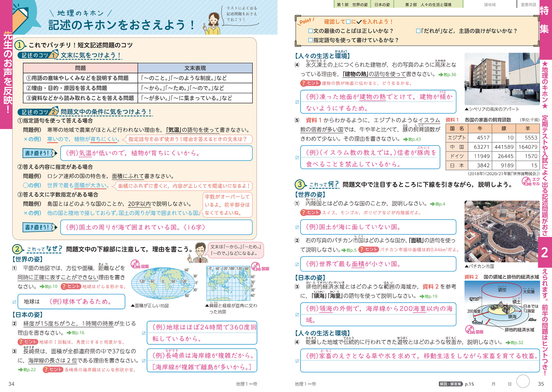This screenshot has width=552, height=392.
Task: Tick the check box beside 長崎県は海岸線が複雑 answer
Action: 144,361
